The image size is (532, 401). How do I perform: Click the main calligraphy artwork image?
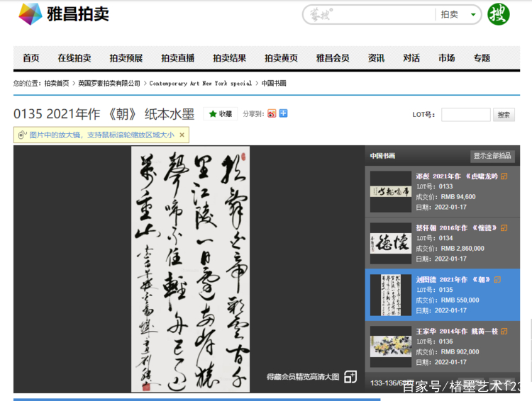190,269
